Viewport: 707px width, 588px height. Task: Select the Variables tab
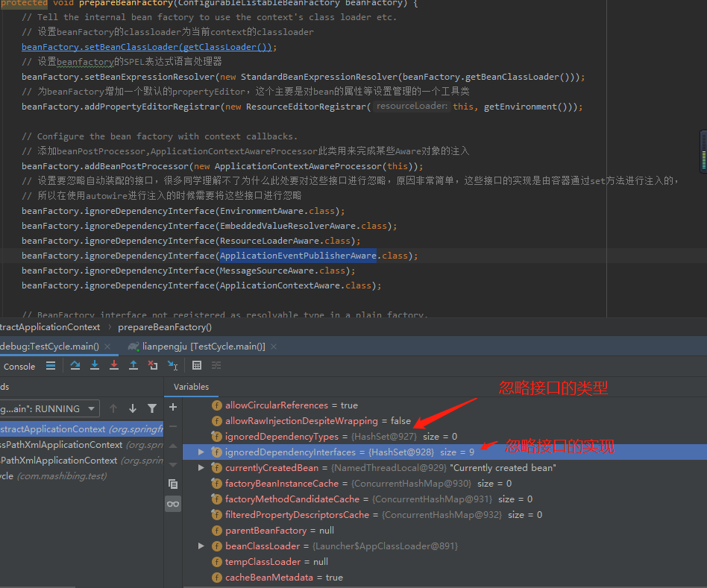[x=191, y=387]
